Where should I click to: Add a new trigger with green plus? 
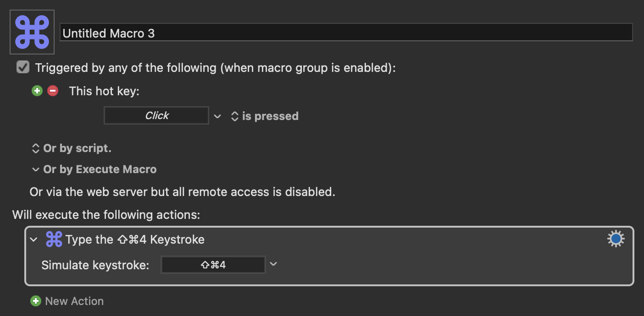[x=37, y=91]
